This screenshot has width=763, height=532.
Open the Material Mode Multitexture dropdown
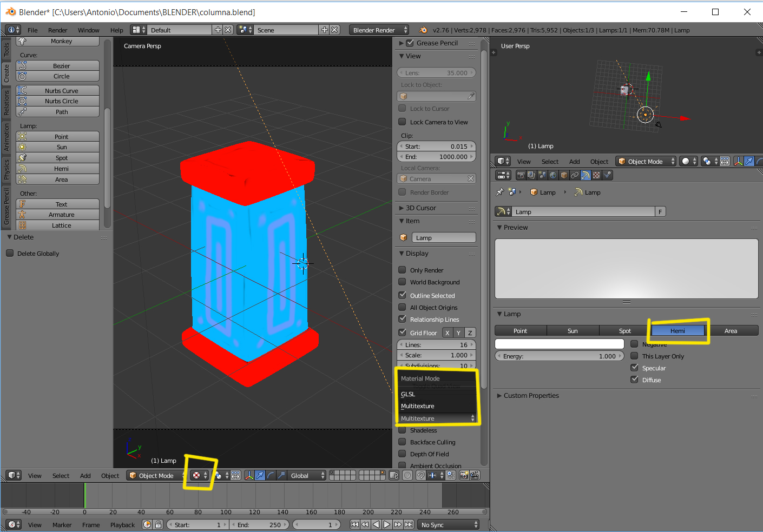437,418
